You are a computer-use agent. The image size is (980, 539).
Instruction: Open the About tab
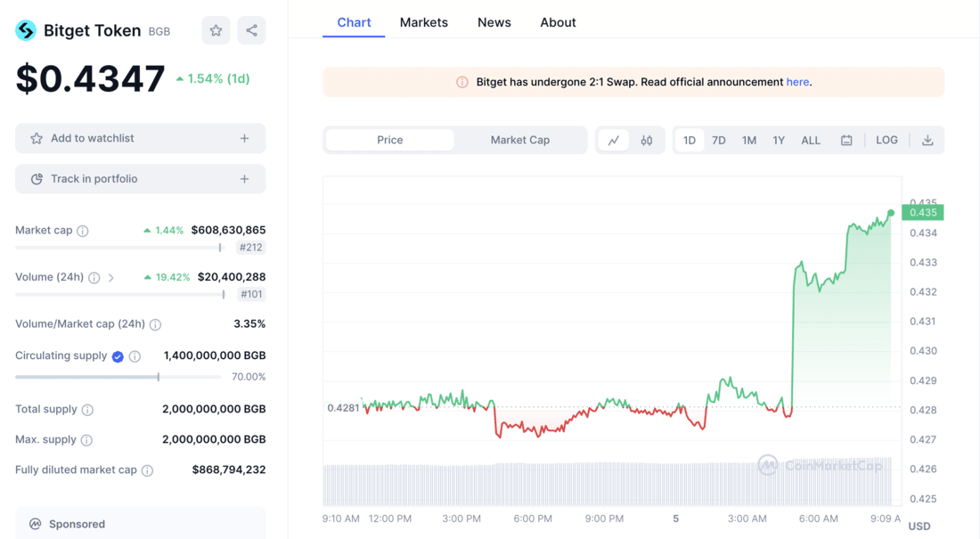558,22
